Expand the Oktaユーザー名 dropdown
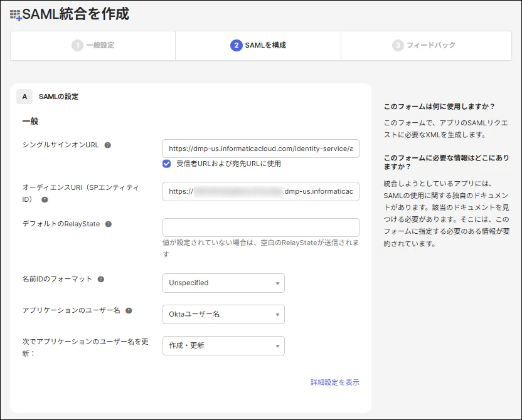 click(223, 314)
